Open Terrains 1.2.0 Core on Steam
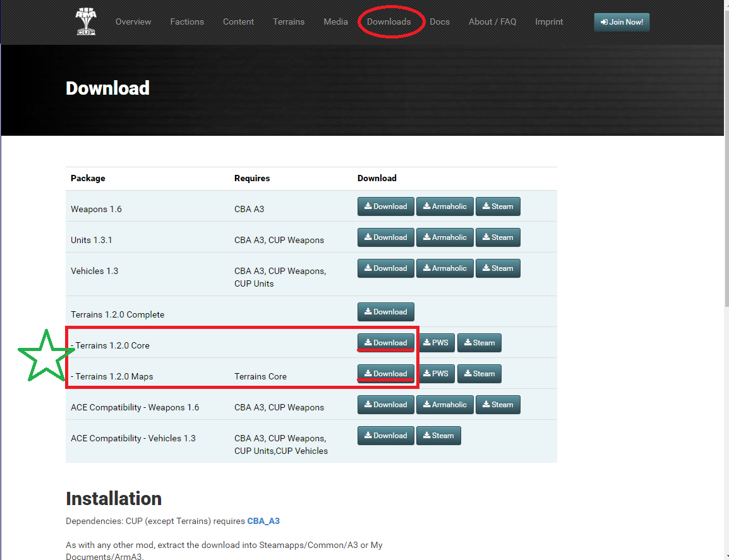This screenshot has width=729, height=560. pyautogui.click(x=479, y=343)
